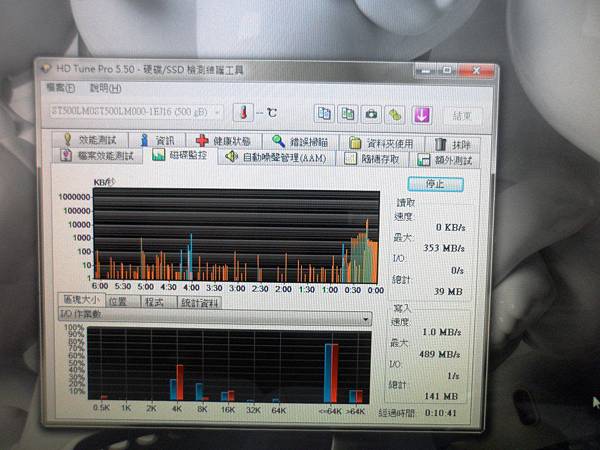The height and width of the screenshot is (450, 600).
Task: Click the <=64K bar in block chart
Action: pyautogui.click(x=331, y=373)
